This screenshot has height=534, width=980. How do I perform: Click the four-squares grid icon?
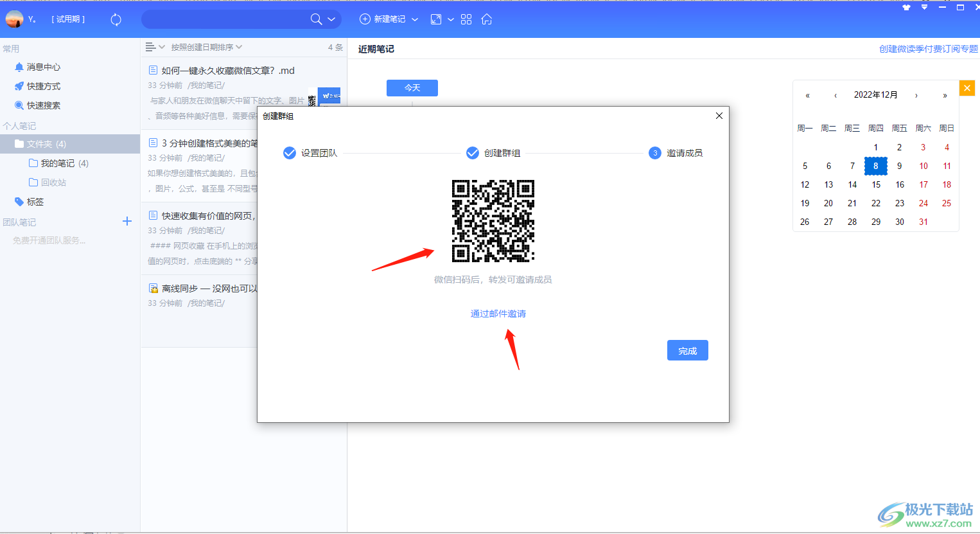466,19
